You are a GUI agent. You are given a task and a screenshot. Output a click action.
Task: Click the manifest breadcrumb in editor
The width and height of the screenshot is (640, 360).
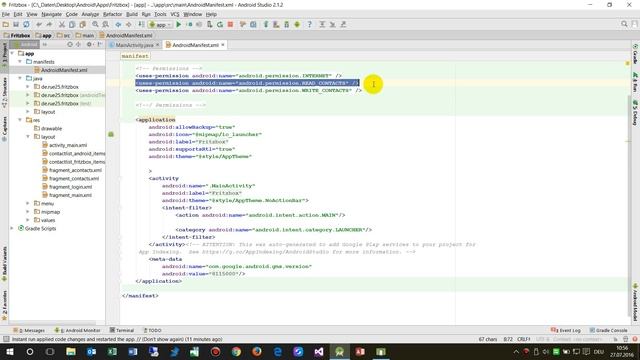point(135,56)
